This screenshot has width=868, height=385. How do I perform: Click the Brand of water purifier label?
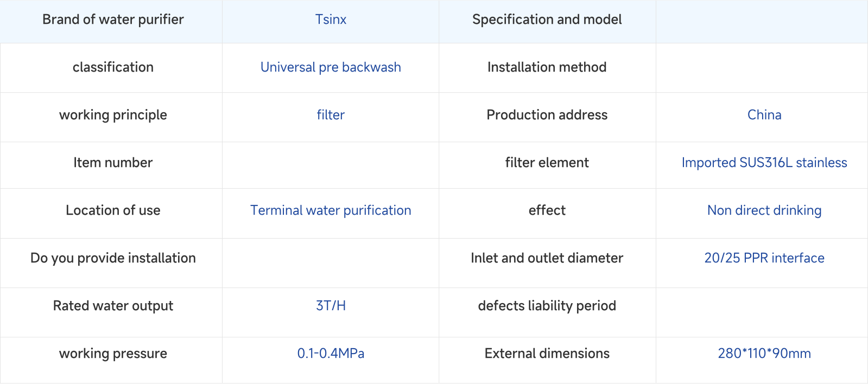[x=113, y=20]
